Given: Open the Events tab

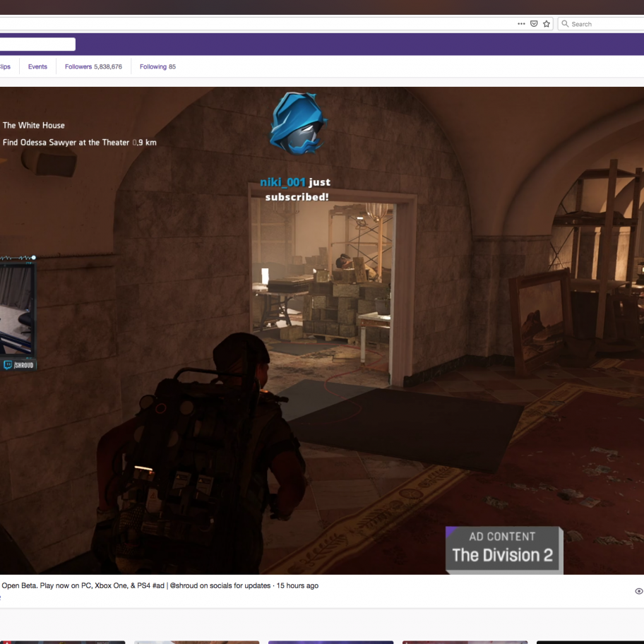Looking at the screenshot, I should pos(37,67).
